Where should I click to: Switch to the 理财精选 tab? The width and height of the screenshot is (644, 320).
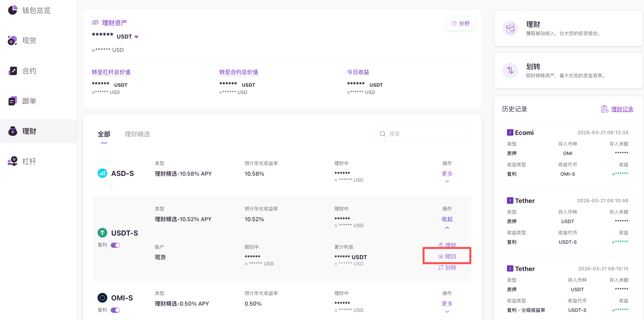click(137, 134)
